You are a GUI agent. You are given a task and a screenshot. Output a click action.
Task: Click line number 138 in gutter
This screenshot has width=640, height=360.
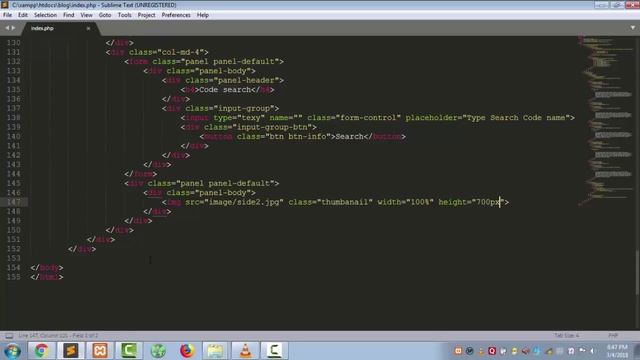[13, 118]
